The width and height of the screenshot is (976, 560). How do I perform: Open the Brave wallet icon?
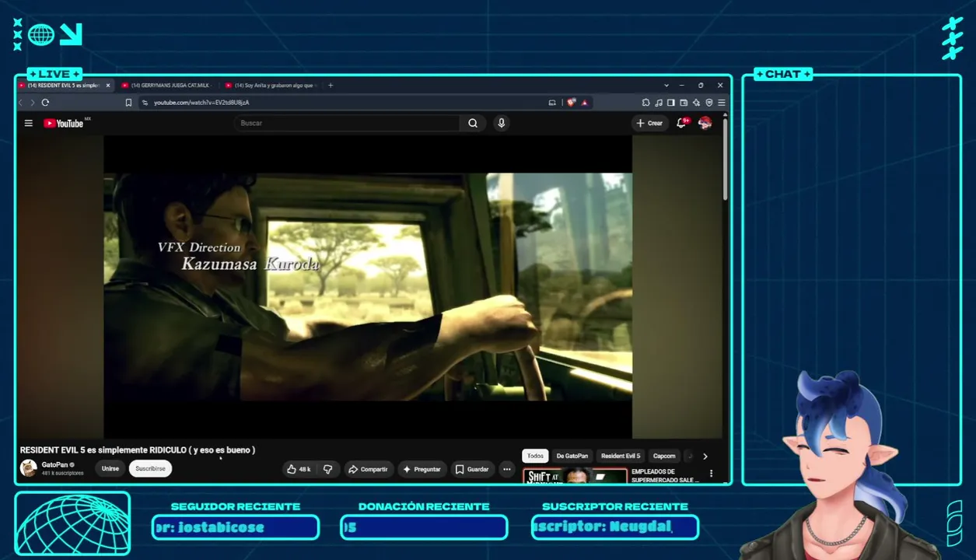(684, 103)
